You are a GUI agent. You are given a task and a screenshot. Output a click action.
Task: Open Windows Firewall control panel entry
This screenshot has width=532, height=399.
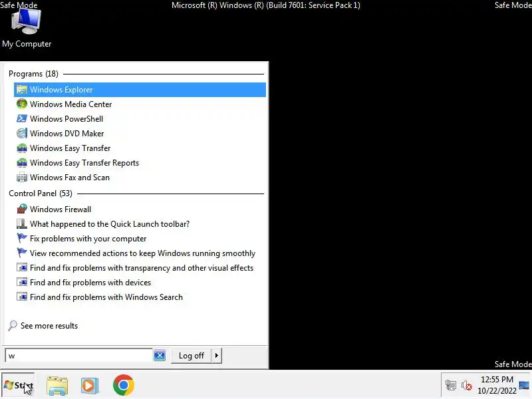(x=140, y=209)
